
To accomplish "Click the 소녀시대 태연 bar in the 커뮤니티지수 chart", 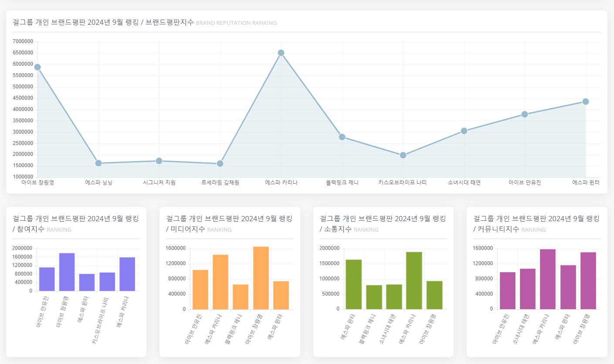I will (528, 289).
